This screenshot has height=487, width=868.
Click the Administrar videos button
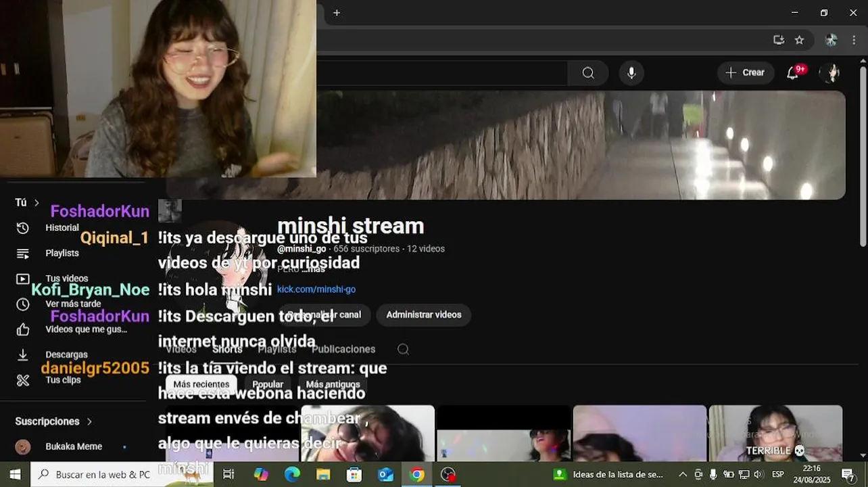point(424,315)
